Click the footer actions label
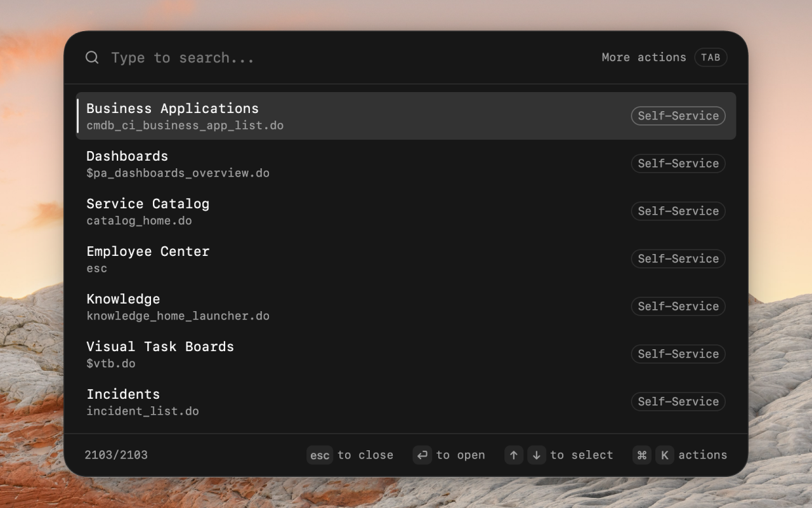 click(703, 455)
